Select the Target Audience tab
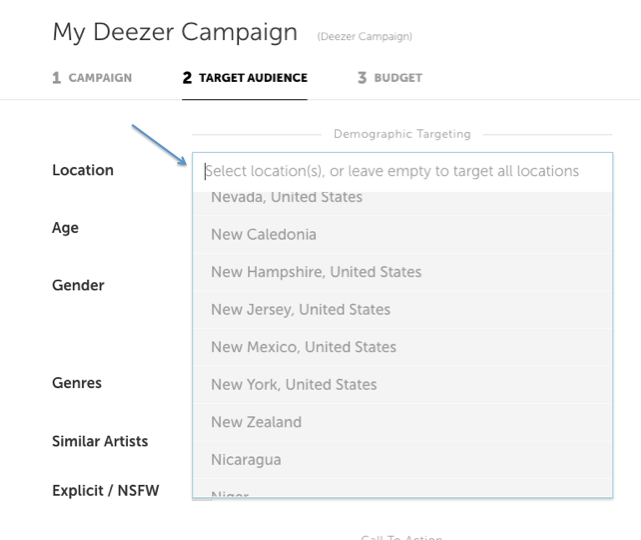The height and width of the screenshot is (540, 641). (245, 78)
